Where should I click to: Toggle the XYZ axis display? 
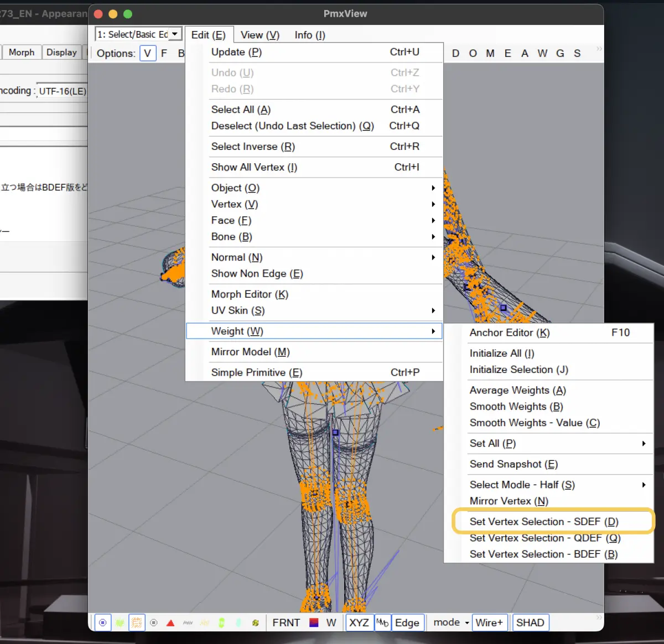(x=359, y=623)
